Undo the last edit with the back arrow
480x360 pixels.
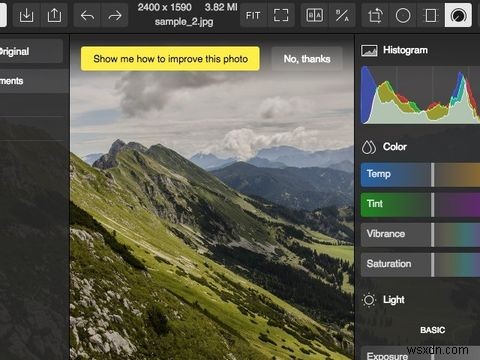(x=87, y=15)
